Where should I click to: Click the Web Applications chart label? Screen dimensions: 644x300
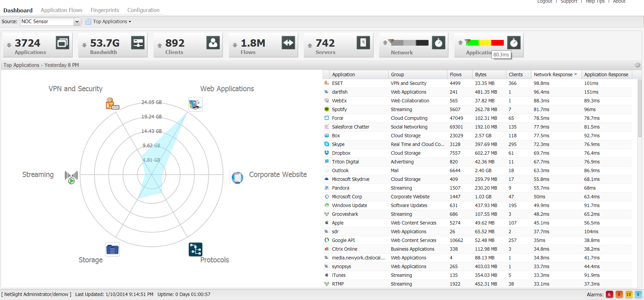(227, 89)
